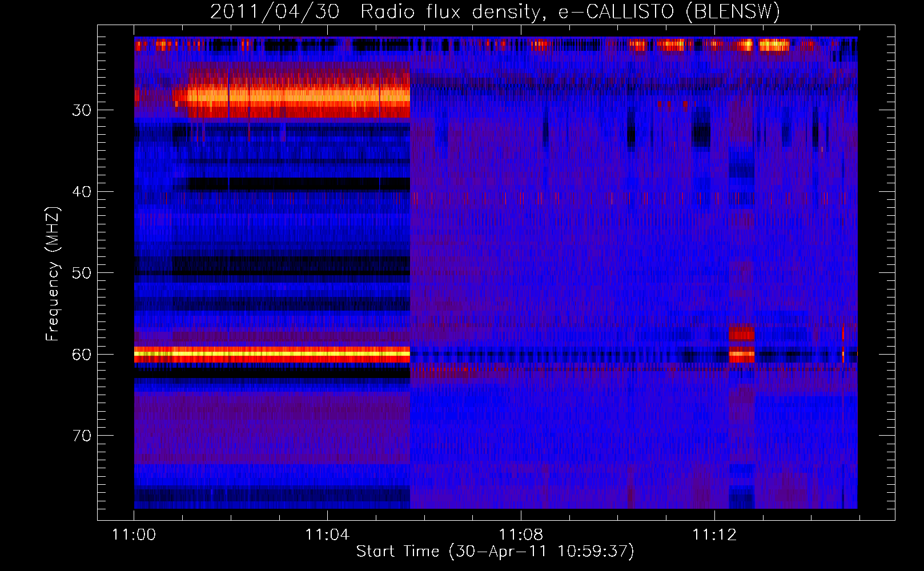
Task: Click the '70' frequency tick label
Action: click(82, 436)
